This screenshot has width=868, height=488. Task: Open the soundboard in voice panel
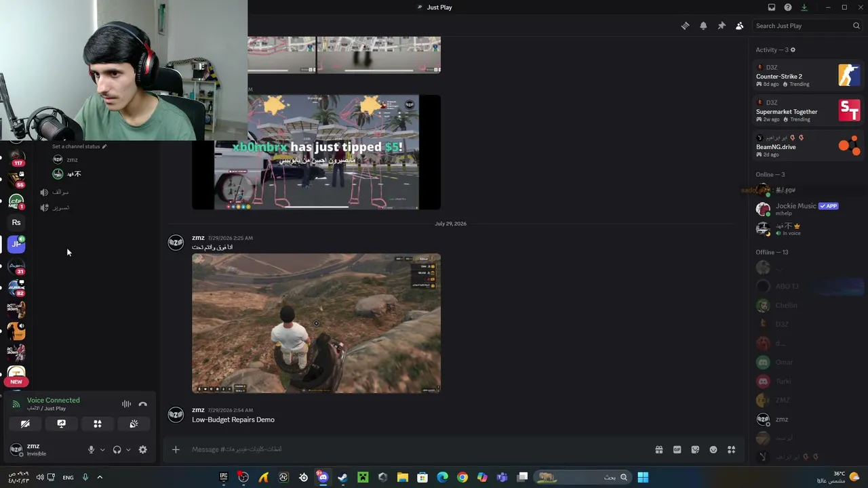coord(134,424)
